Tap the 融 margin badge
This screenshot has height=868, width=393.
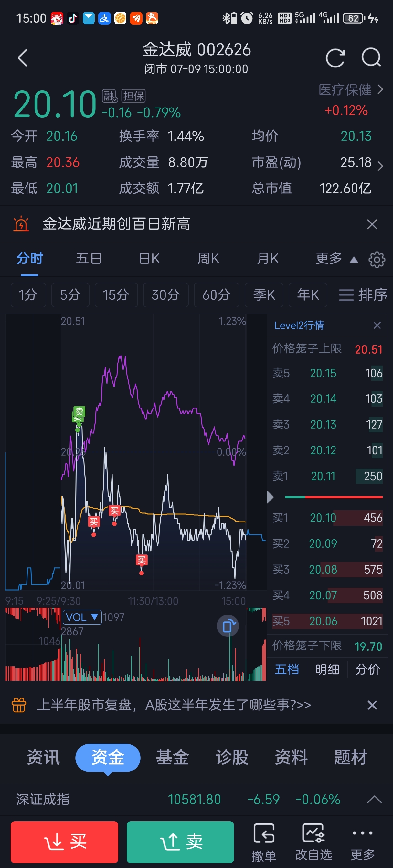tap(110, 96)
